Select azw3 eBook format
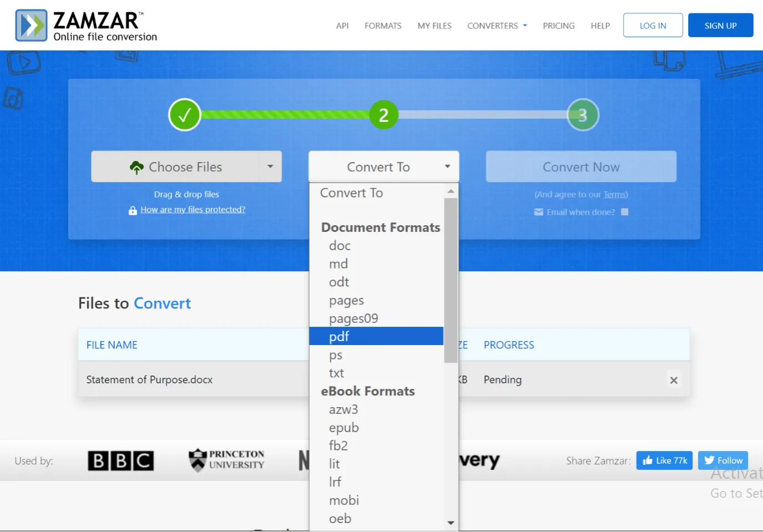 376,410
